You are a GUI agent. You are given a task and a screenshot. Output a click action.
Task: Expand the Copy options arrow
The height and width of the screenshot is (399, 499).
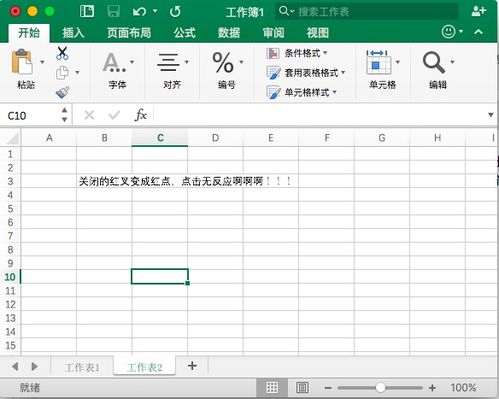(77, 72)
